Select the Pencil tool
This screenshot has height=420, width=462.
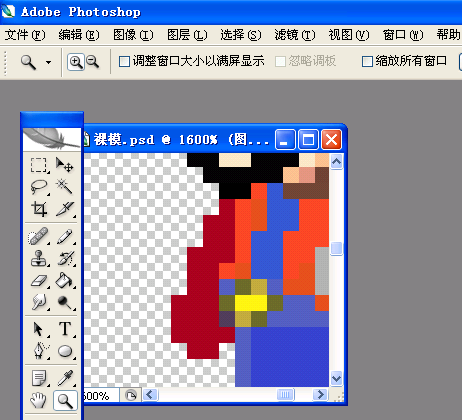pyautogui.click(x=65, y=236)
